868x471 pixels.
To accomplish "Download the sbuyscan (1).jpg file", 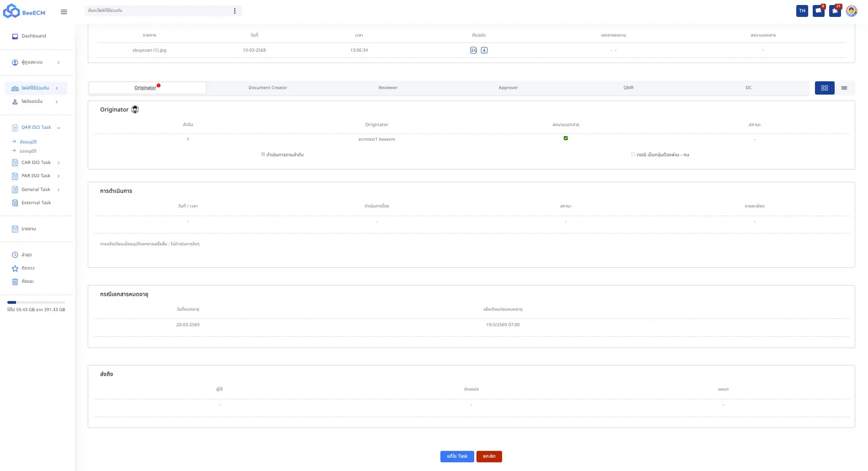I will coord(484,50).
